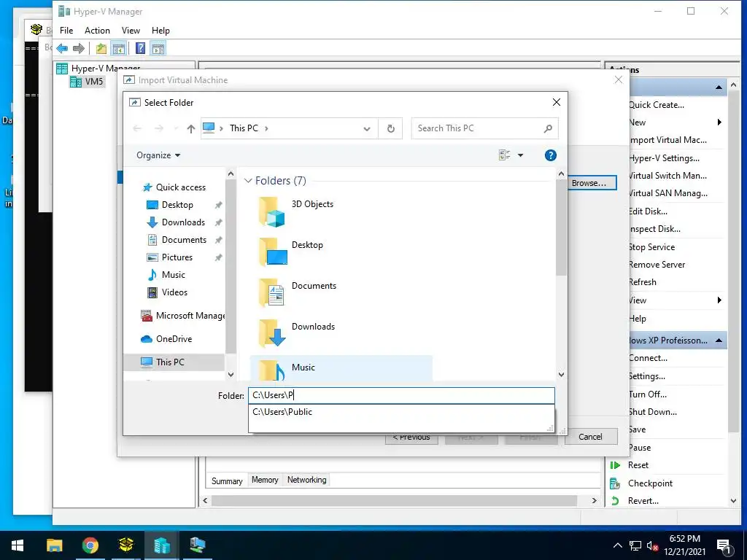Viewport: 747px width, 560px height.
Task: Select Desktop in Quick access sidebar
Action: click(x=177, y=205)
